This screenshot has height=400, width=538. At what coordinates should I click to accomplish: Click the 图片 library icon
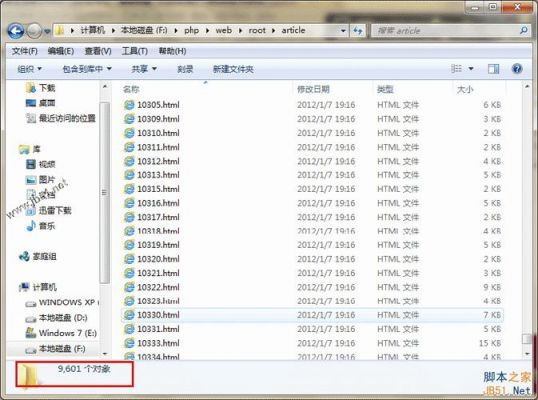pos(31,180)
